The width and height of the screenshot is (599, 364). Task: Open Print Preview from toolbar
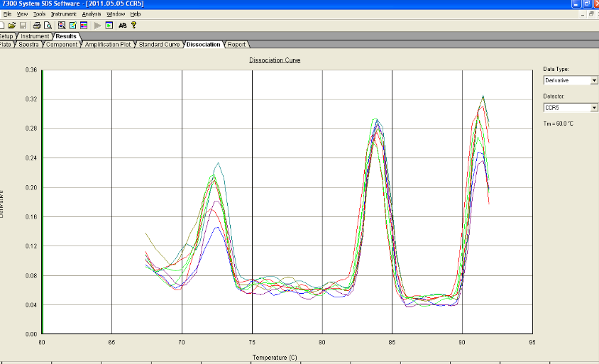pyautogui.click(x=48, y=25)
